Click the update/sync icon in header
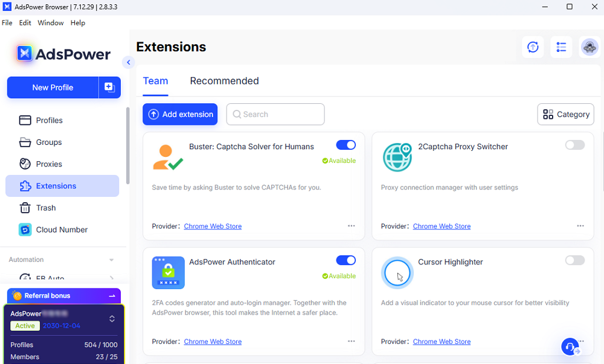 (x=533, y=47)
